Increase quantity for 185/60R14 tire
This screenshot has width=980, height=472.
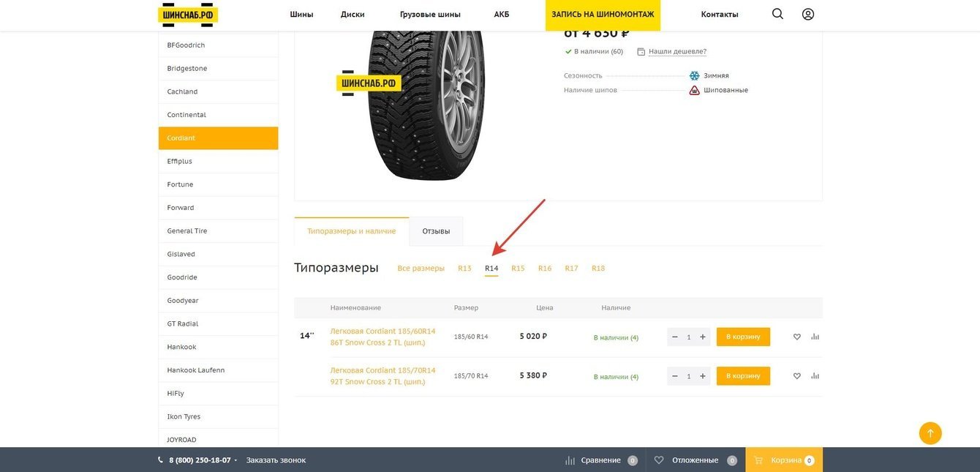click(x=703, y=337)
